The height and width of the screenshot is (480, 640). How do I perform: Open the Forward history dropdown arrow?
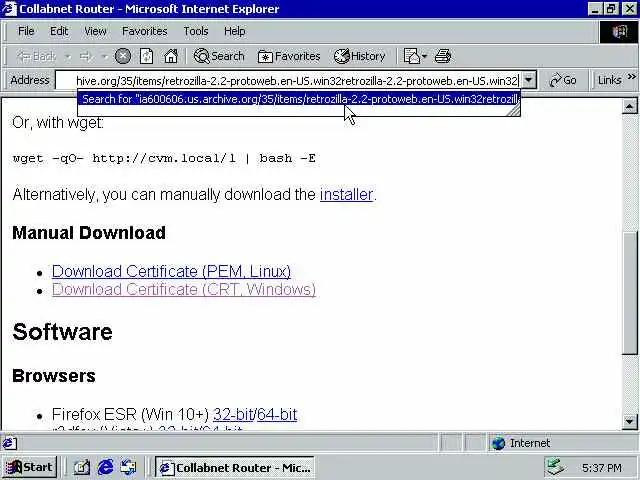pos(104,56)
